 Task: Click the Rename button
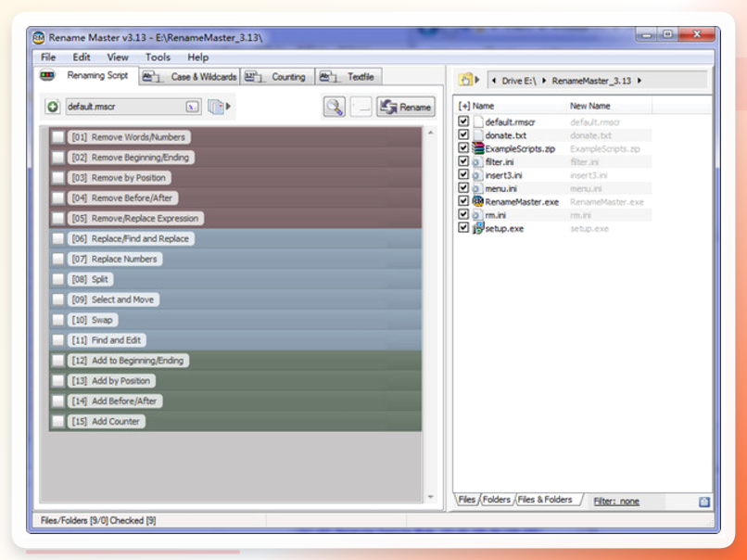coord(406,107)
